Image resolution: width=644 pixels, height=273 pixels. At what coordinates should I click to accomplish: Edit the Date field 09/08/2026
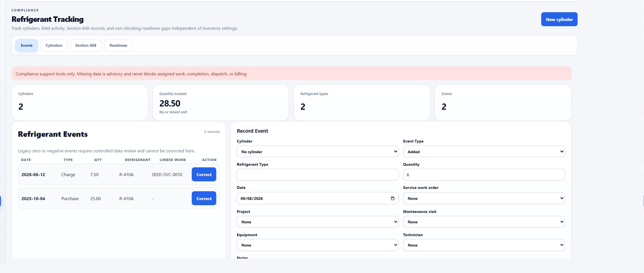point(318,198)
